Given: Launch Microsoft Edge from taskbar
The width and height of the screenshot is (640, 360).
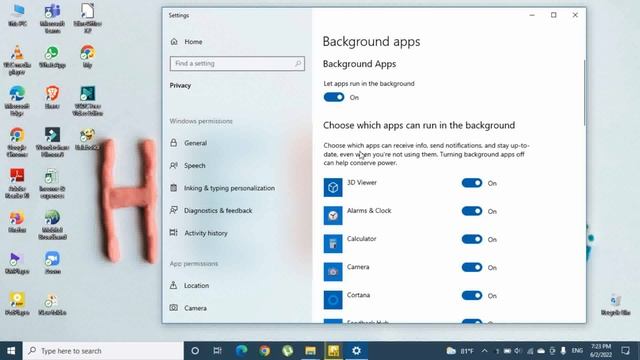Looking at the screenshot, I should (x=241, y=351).
